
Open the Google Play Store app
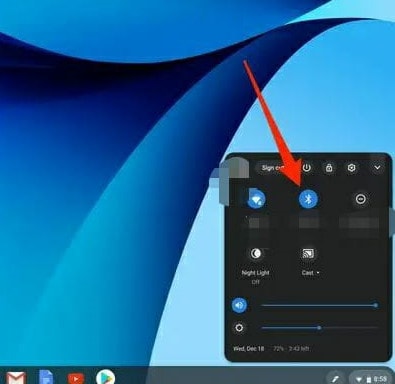coord(106,377)
